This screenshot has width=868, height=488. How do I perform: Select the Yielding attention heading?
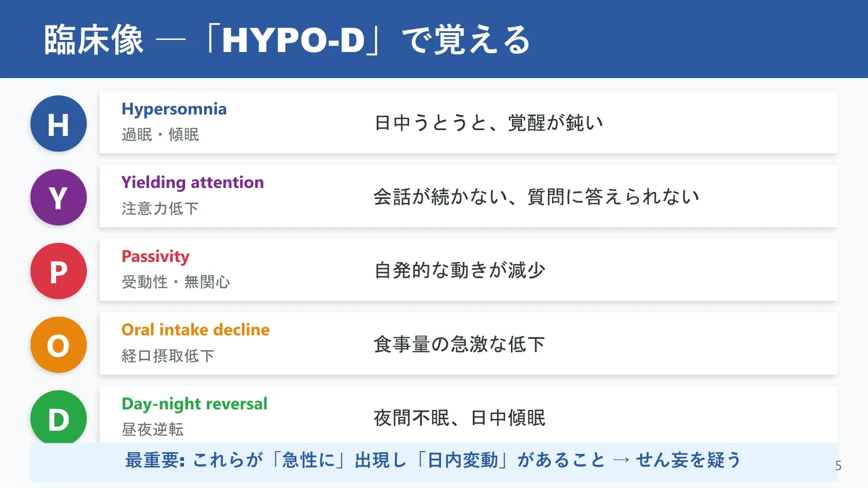tap(193, 183)
